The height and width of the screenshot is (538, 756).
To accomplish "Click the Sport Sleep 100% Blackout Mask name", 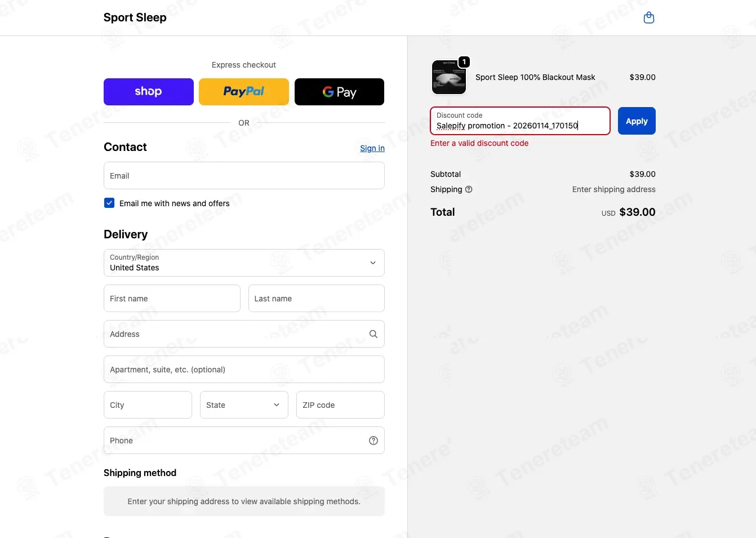I will tap(535, 77).
